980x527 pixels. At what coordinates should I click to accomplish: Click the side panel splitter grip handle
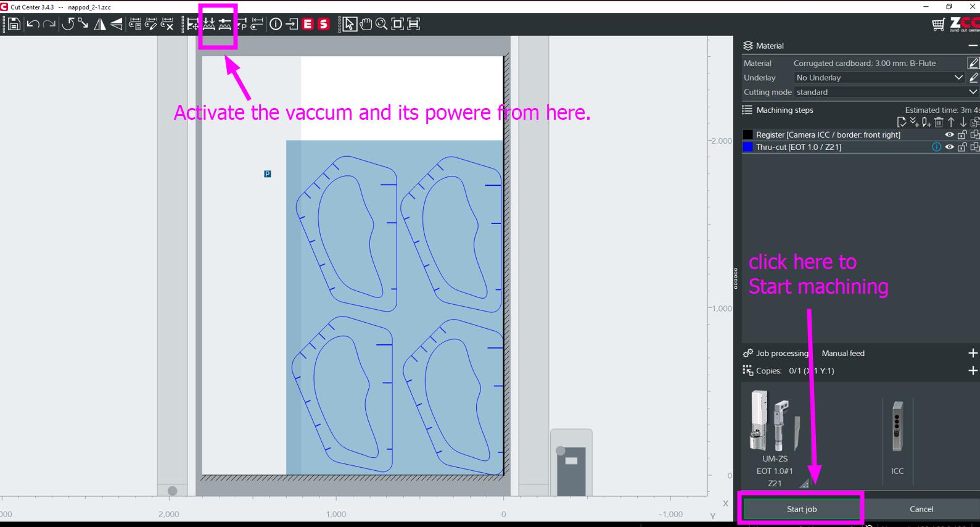click(x=736, y=278)
